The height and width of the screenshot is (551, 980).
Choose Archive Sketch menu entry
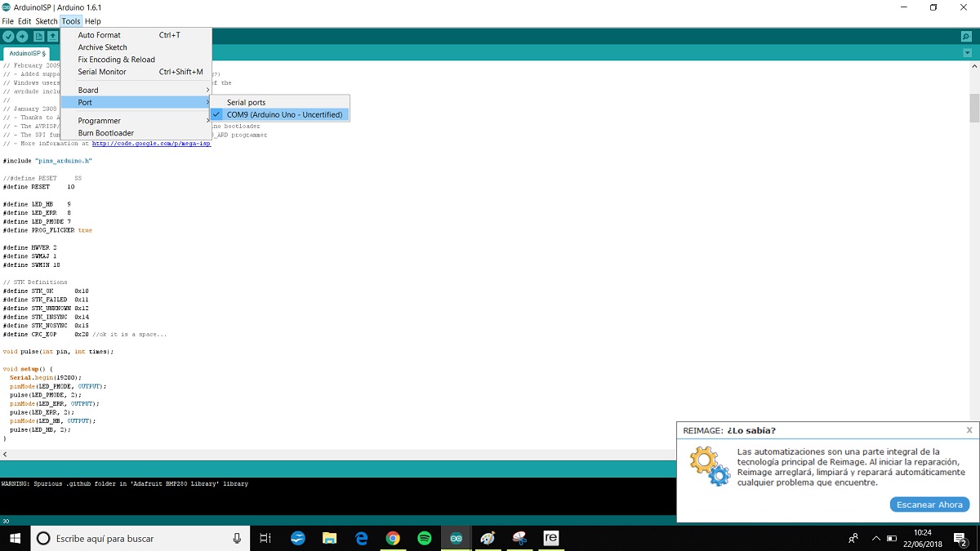136,47
